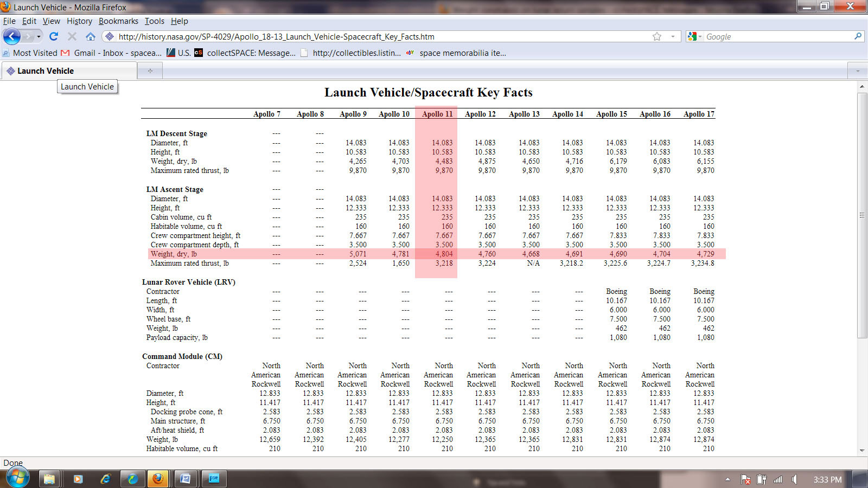Click the site identity icon in address bar
Image resolution: width=868 pixels, height=488 pixels.
point(109,36)
